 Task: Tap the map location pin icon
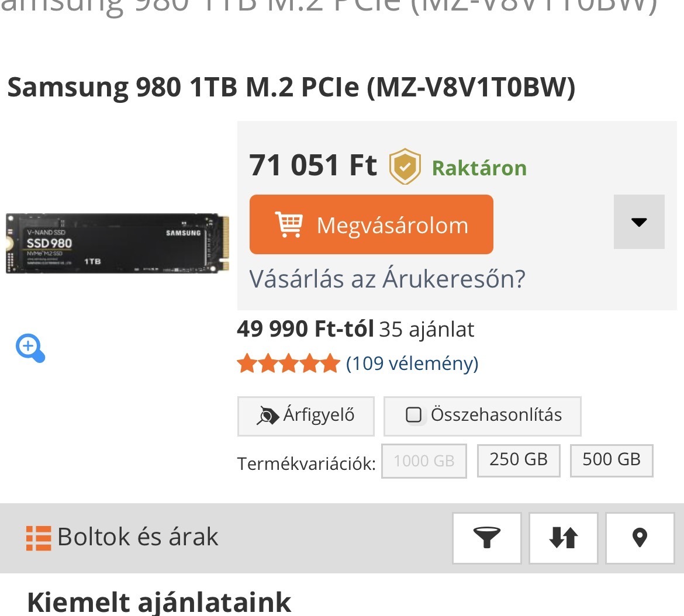tap(640, 538)
